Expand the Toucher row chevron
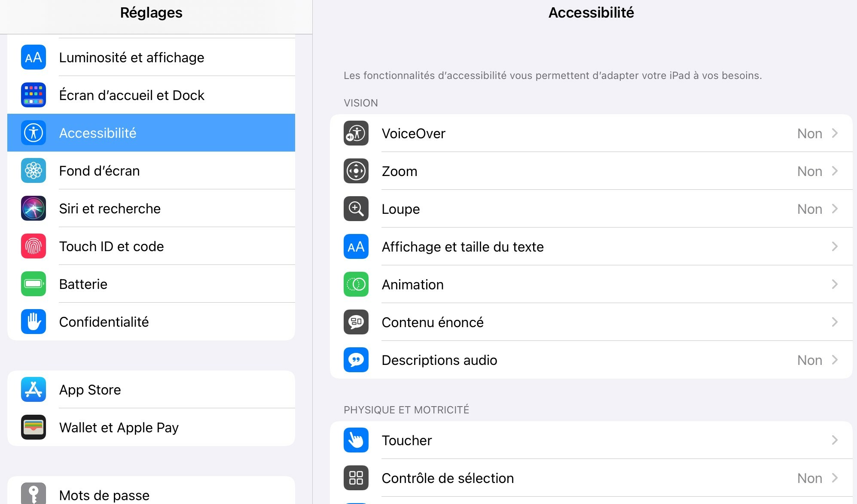This screenshot has height=504, width=857. point(834,440)
